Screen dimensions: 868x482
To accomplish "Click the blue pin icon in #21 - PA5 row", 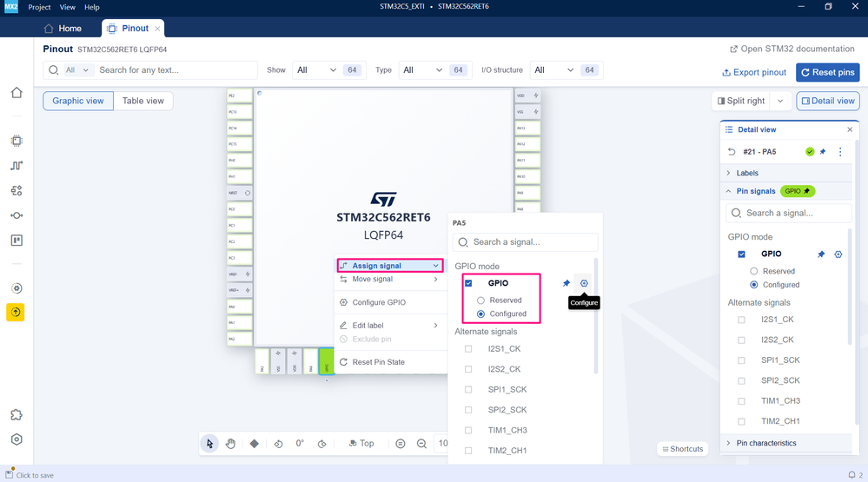I will (x=823, y=152).
